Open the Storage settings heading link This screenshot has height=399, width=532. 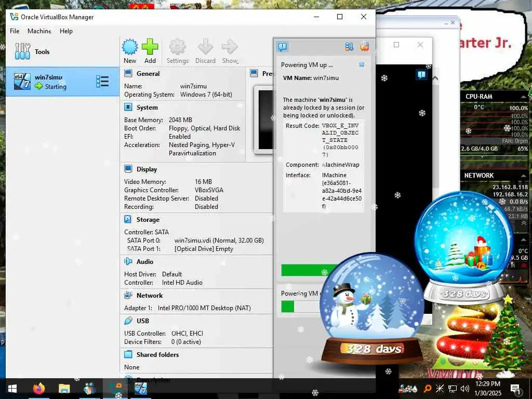148,220
